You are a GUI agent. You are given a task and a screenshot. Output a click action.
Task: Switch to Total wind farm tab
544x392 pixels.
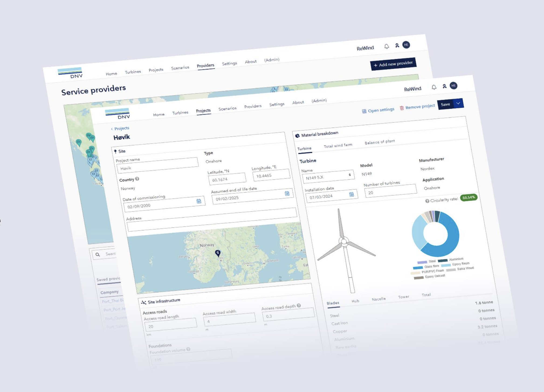(x=338, y=145)
